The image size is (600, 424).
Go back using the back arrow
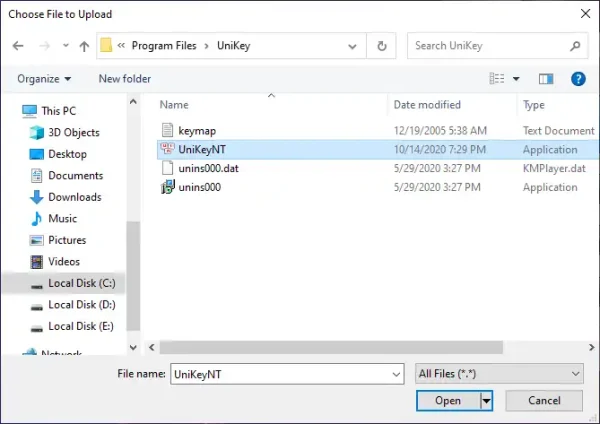[18, 46]
